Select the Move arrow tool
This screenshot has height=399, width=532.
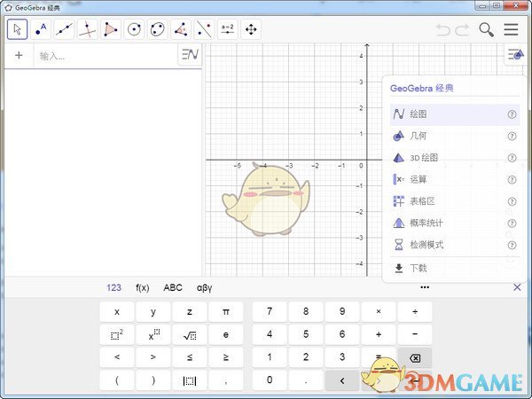pyautogui.click(x=18, y=29)
